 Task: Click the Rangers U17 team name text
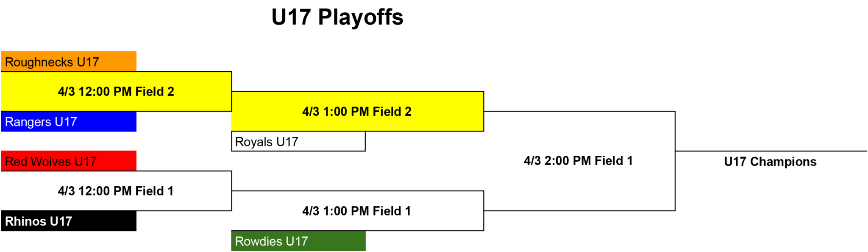(41, 122)
